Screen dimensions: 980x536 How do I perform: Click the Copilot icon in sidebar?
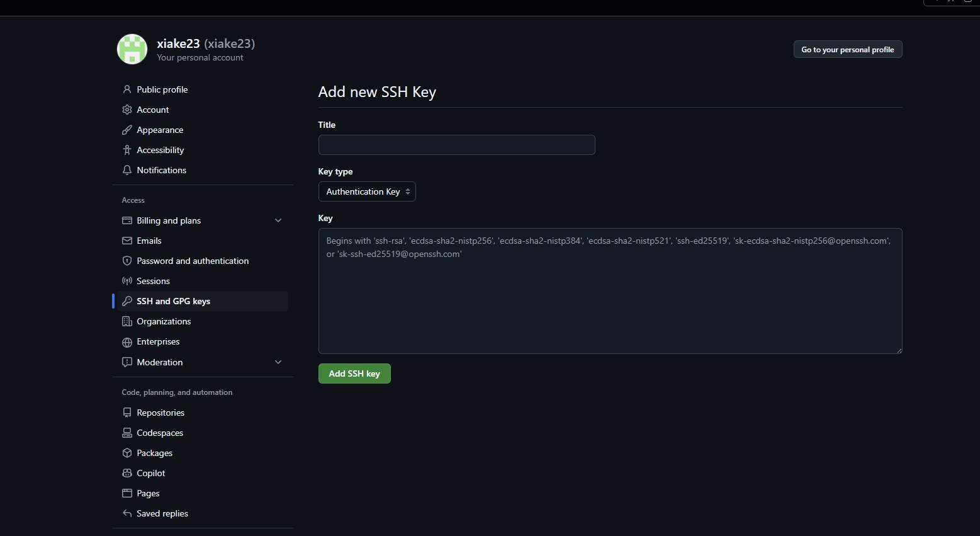coord(127,473)
